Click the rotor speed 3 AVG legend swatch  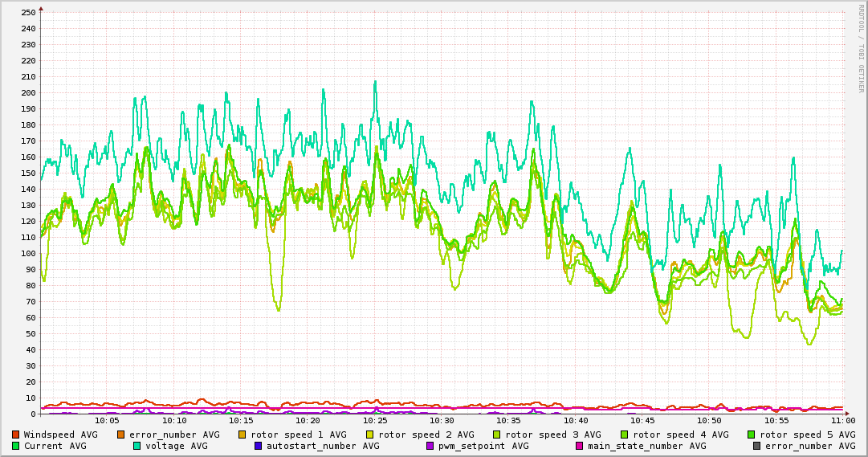(496, 435)
